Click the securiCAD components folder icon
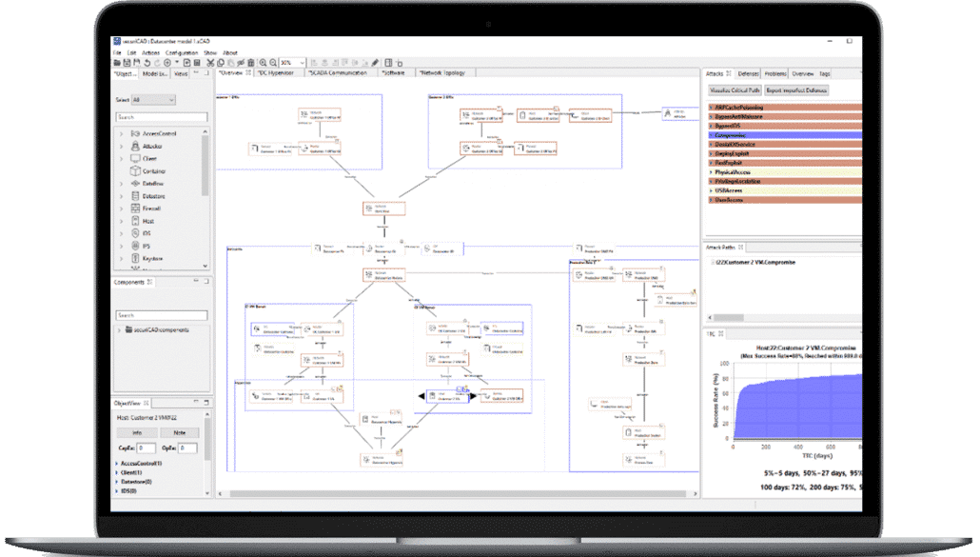Screen dimensions: 980x557 (x=128, y=329)
